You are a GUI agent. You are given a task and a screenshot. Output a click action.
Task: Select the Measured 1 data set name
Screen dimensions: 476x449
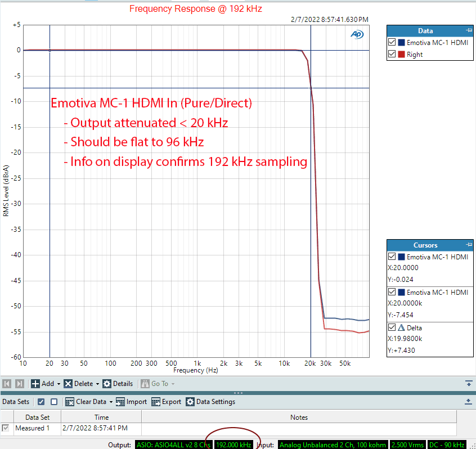[32, 428]
